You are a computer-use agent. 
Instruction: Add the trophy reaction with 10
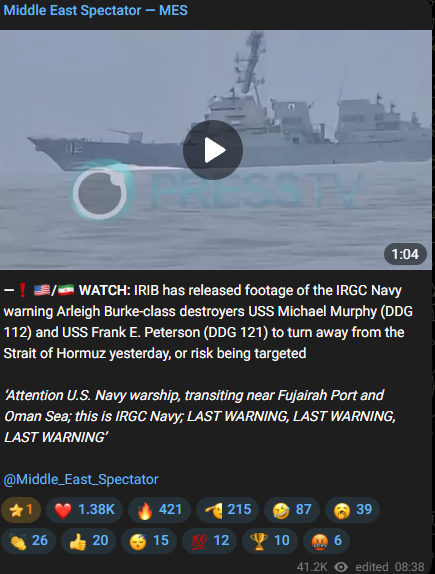coord(270,540)
